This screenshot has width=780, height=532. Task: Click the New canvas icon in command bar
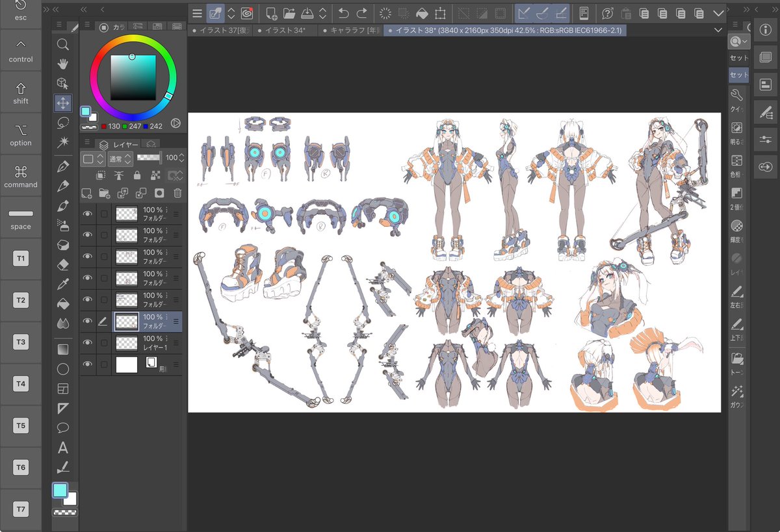coord(271,13)
